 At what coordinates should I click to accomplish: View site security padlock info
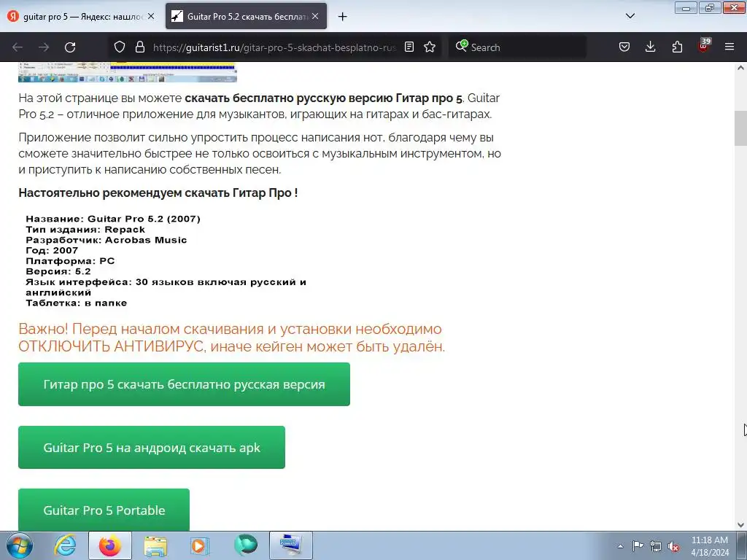(x=139, y=47)
